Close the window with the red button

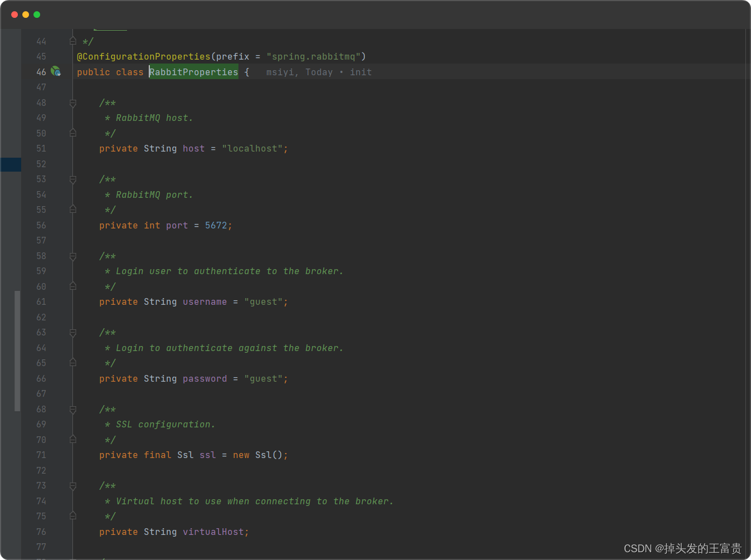tap(14, 14)
